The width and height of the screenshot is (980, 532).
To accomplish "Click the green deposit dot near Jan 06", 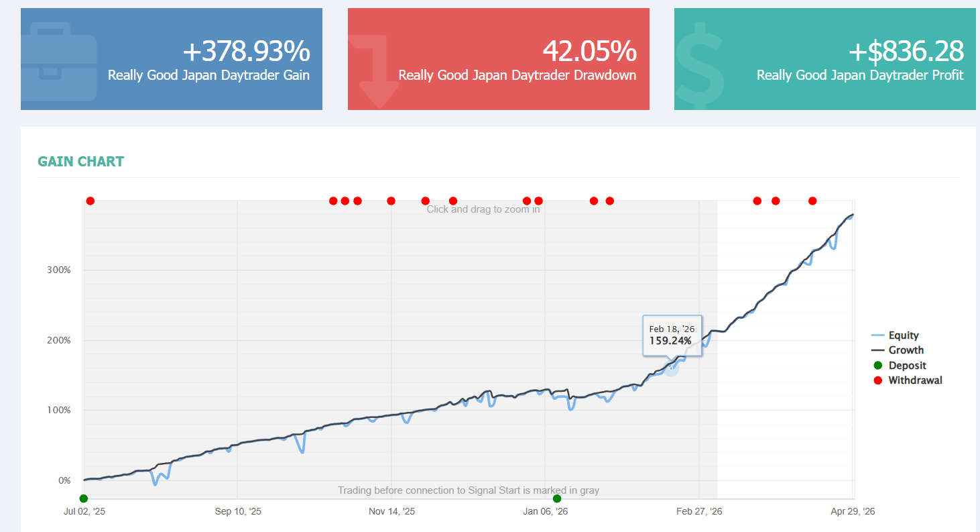I will tap(557, 498).
